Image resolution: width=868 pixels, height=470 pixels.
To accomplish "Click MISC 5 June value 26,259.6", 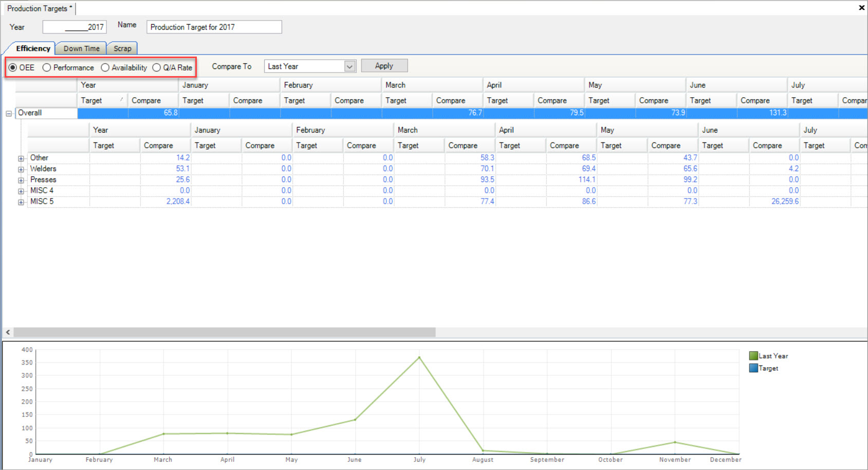I will pyautogui.click(x=785, y=201).
